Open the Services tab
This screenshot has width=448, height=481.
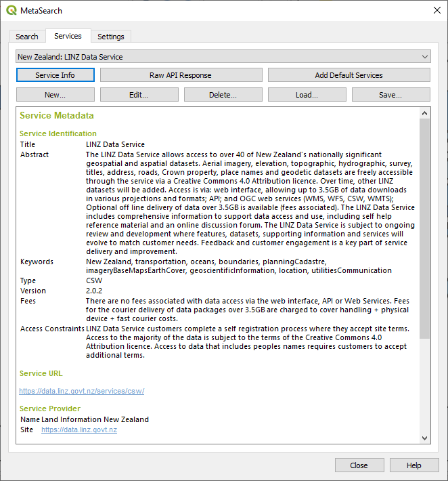(x=68, y=36)
